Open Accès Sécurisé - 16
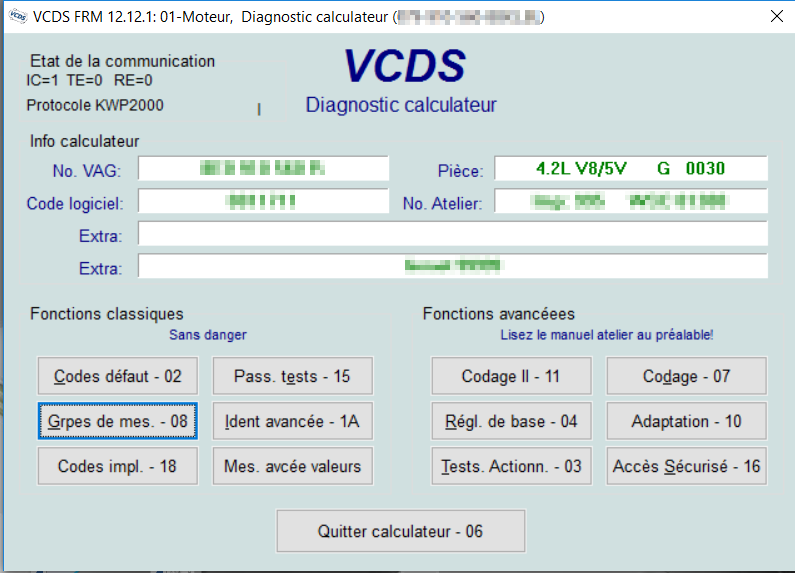The width and height of the screenshot is (795, 573). click(686, 466)
